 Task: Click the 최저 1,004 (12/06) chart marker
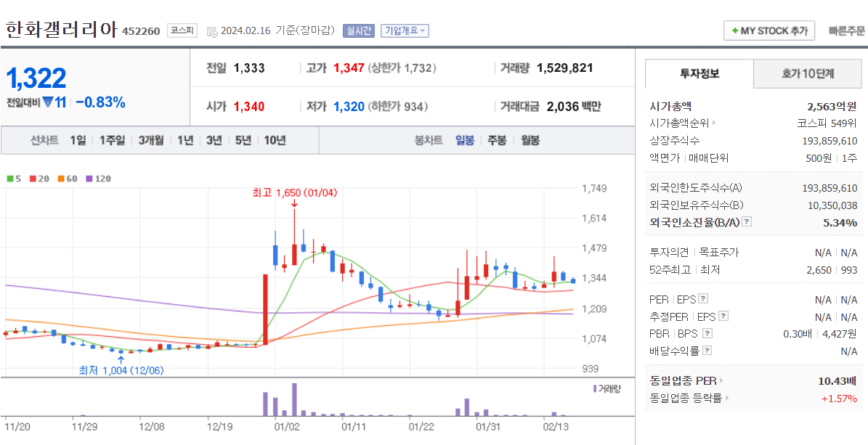[x=121, y=370]
